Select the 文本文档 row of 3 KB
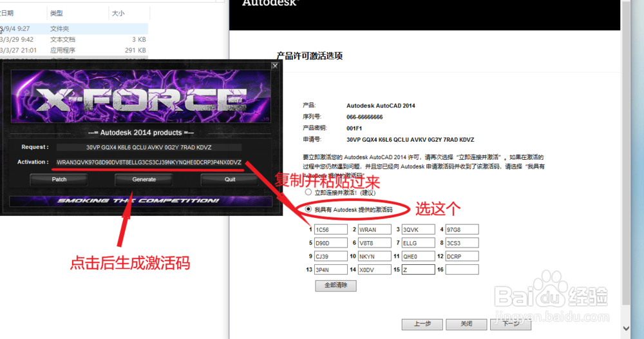 click(74, 39)
